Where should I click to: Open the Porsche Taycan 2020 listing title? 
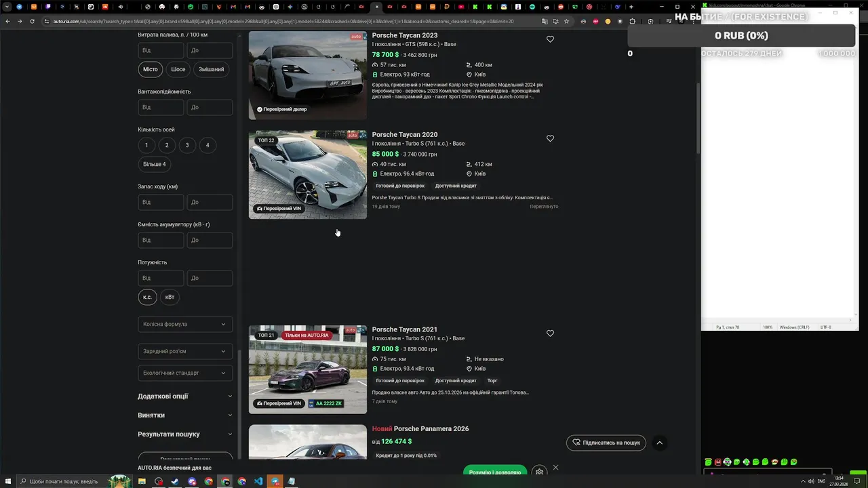405,135
